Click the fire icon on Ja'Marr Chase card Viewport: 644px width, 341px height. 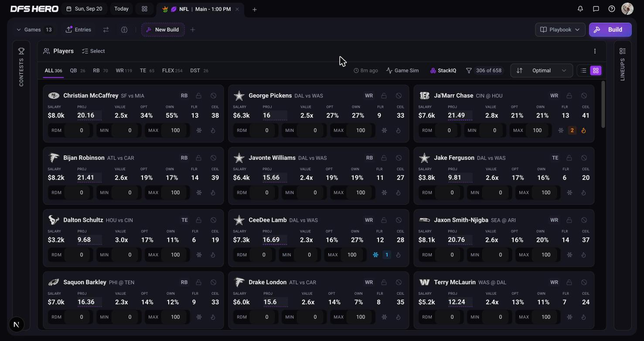pyautogui.click(x=583, y=131)
